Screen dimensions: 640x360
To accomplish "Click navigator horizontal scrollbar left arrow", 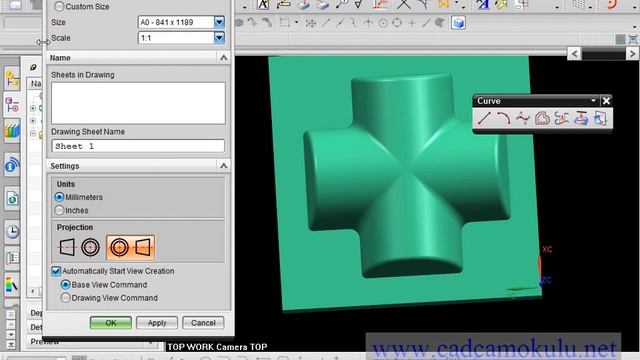I will tap(32, 291).
